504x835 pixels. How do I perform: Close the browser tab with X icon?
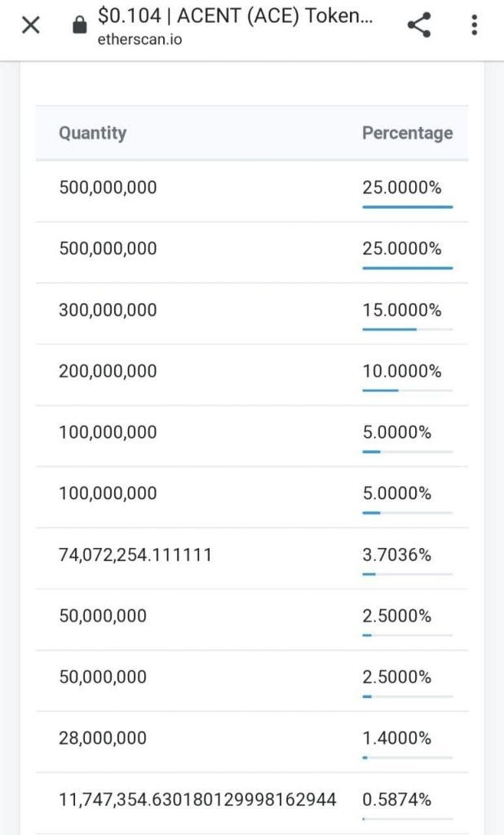click(31, 24)
